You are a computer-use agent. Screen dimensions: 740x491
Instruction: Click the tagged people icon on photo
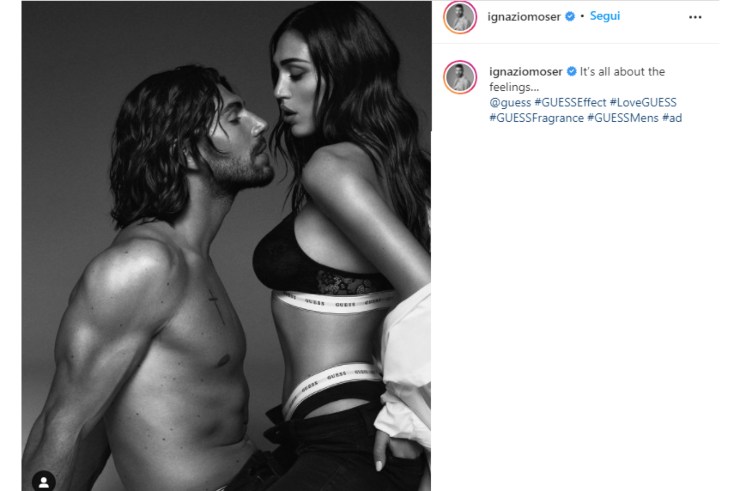pyautogui.click(x=44, y=482)
